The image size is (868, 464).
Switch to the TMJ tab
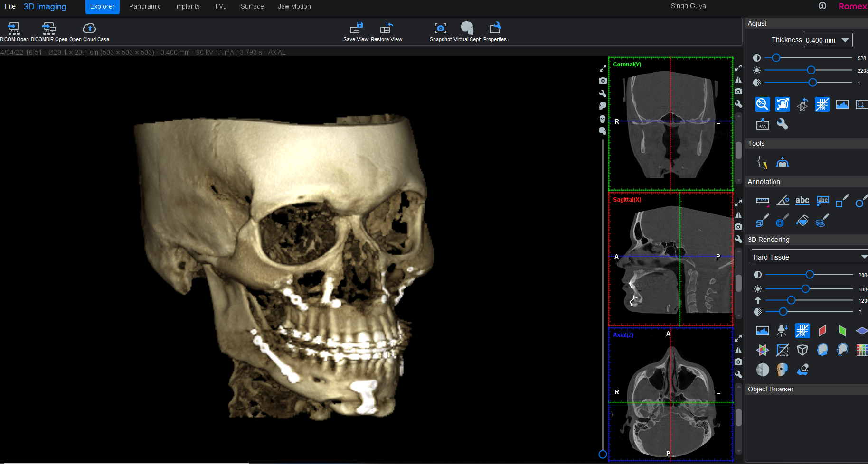[220, 6]
